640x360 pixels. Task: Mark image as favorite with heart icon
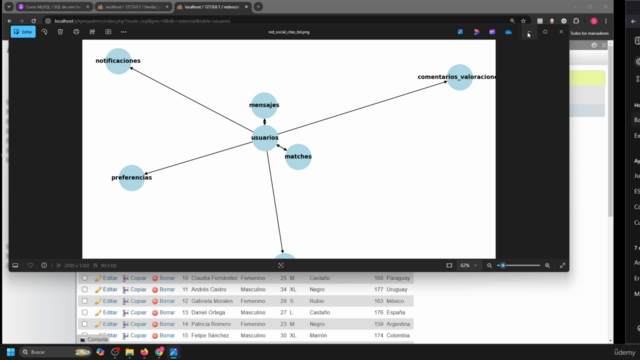coord(30,265)
